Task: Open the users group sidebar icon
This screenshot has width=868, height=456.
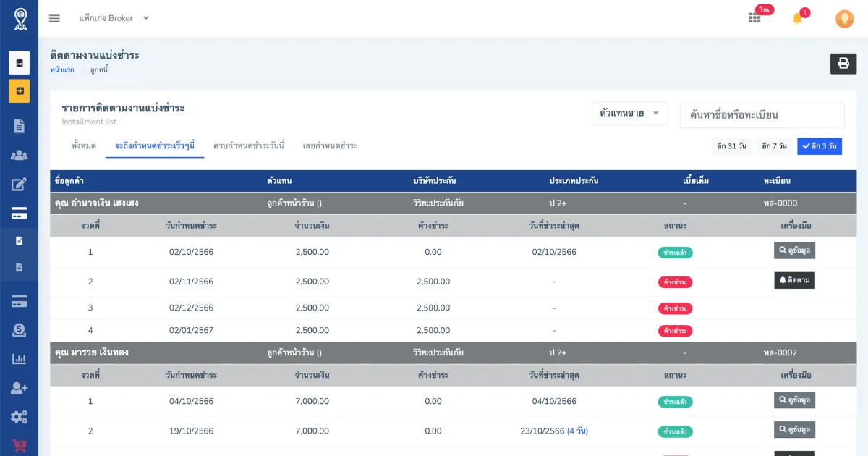Action: pyautogui.click(x=19, y=155)
